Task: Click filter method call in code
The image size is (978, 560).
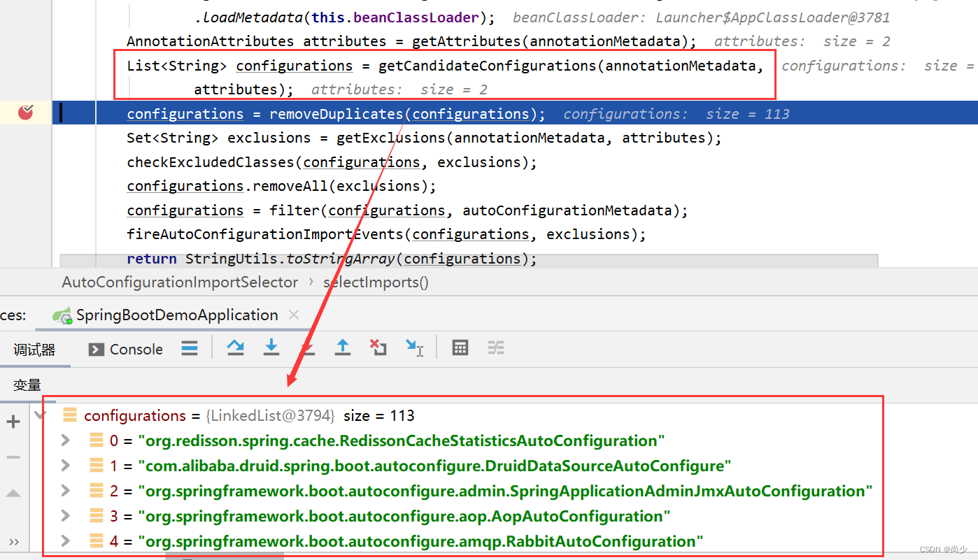Action: click(x=295, y=210)
